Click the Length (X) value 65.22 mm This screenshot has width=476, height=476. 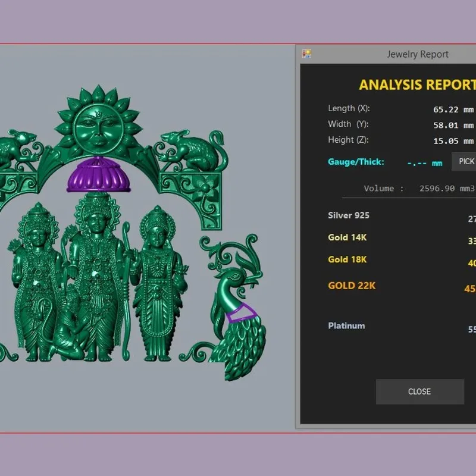tap(453, 109)
